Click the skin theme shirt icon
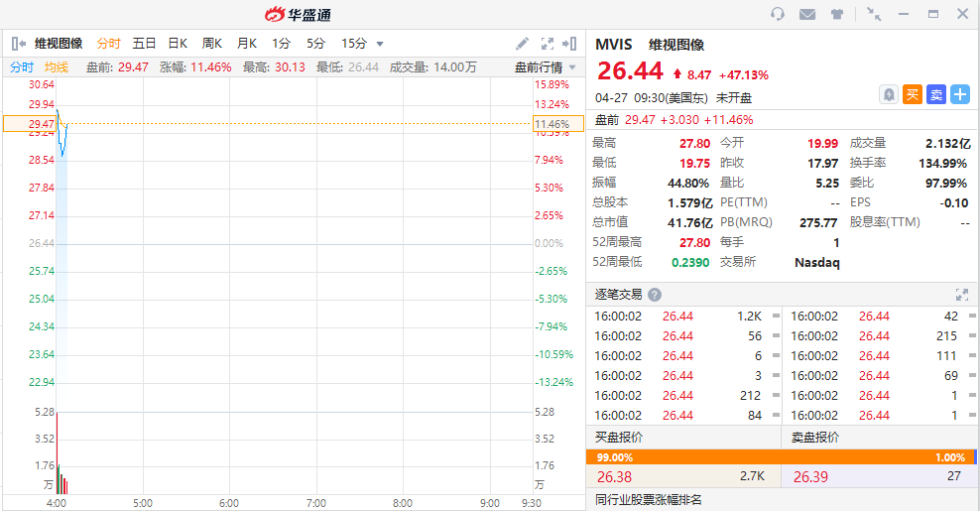980x511 pixels. pyautogui.click(x=837, y=14)
